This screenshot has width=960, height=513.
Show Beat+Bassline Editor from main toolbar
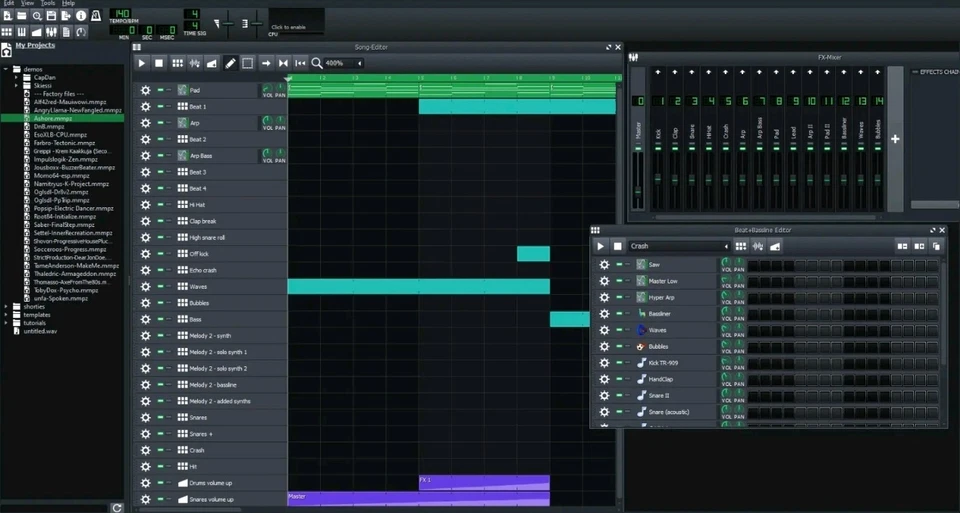[7, 32]
